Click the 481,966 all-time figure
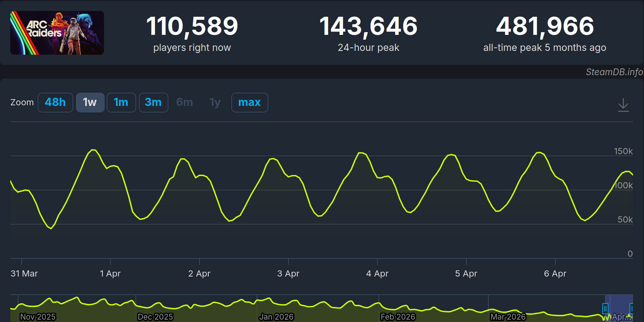The image size is (644, 322). tap(545, 26)
